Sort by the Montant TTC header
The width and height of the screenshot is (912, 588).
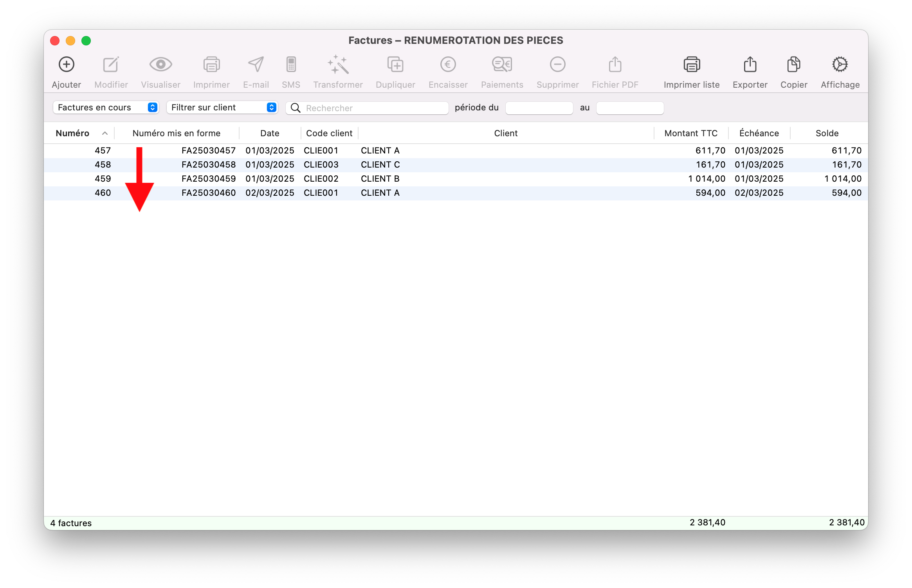point(691,133)
